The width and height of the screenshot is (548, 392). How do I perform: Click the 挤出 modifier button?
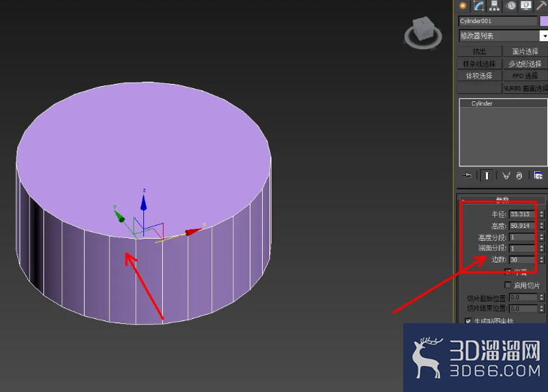pyautogui.click(x=479, y=51)
